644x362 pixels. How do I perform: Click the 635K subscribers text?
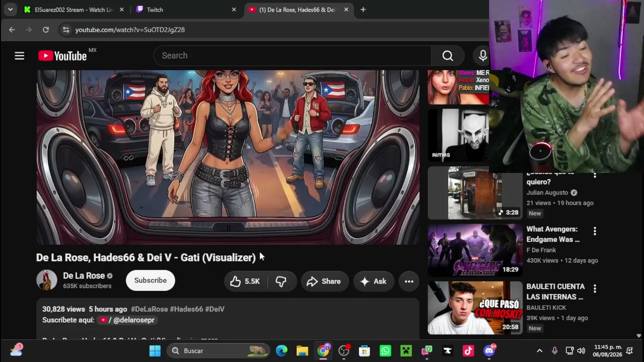[87, 286]
